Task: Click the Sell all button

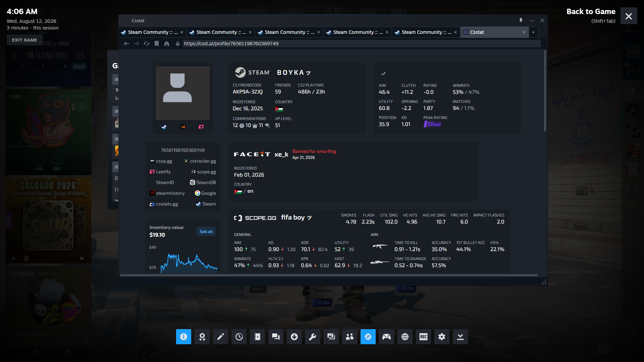Action: tap(206, 231)
